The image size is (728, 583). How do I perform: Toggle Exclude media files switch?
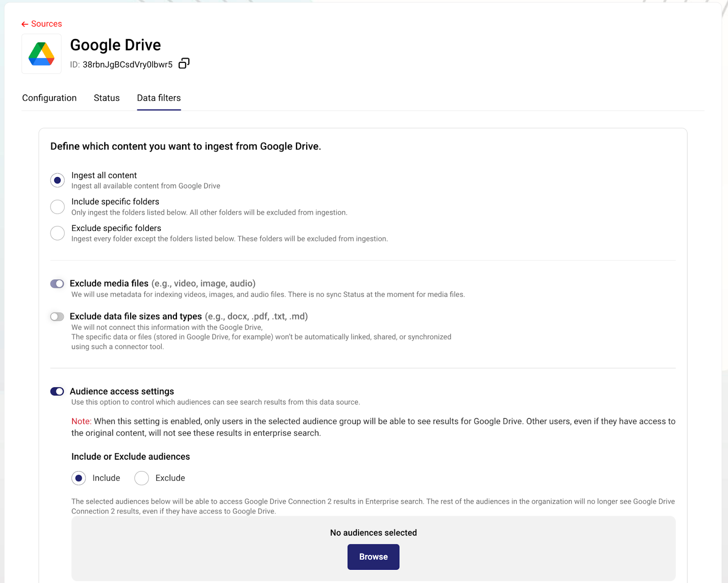57,284
